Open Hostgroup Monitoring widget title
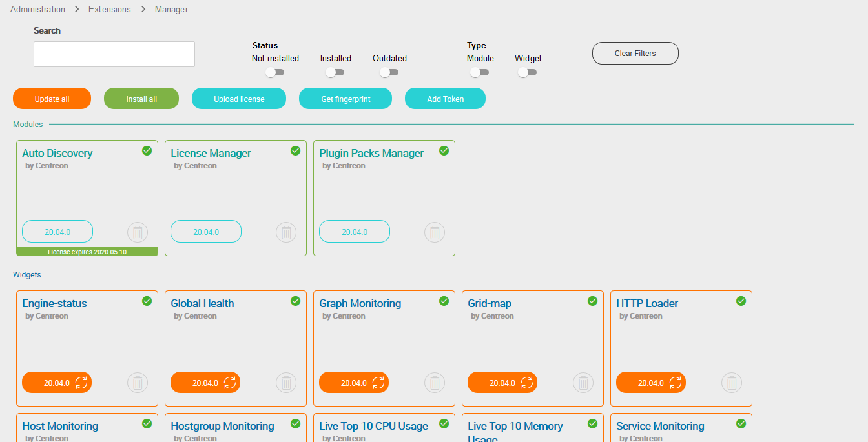Screen dimensions: 868x442 click(222, 426)
